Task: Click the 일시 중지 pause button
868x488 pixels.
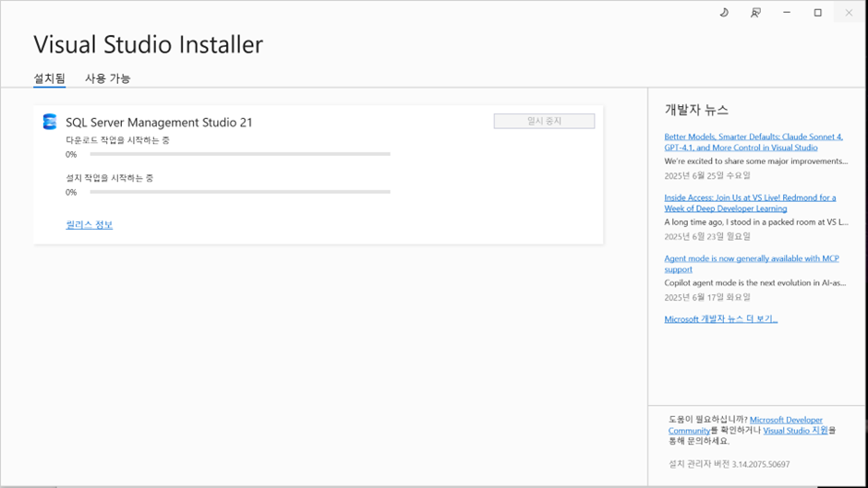Action: (x=544, y=121)
